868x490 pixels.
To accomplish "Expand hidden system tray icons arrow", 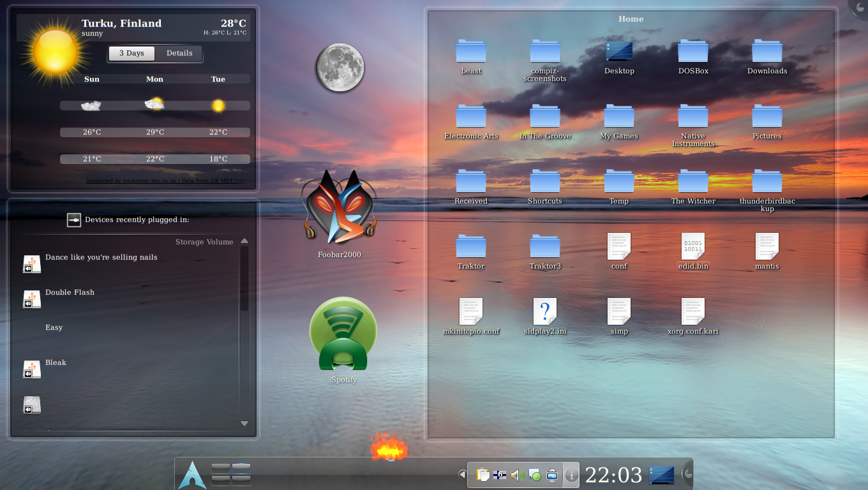I will [x=463, y=474].
